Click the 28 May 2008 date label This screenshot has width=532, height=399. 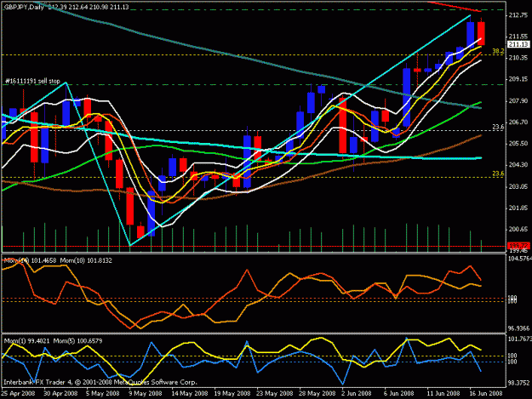coord(317,393)
